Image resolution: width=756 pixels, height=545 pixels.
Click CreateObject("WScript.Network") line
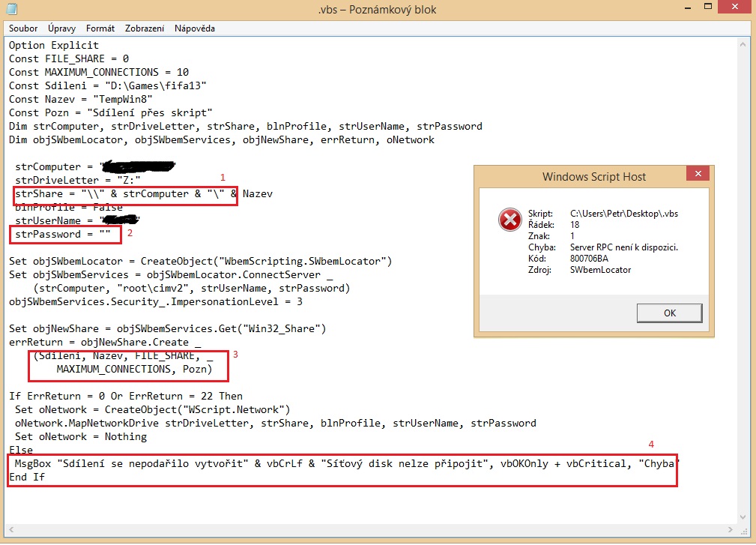click(152, 410)
